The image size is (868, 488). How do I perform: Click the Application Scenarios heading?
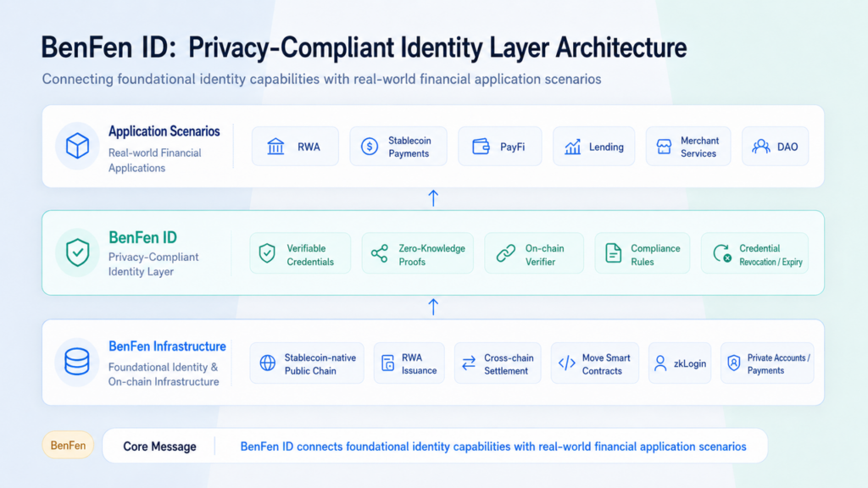(164, 131)
